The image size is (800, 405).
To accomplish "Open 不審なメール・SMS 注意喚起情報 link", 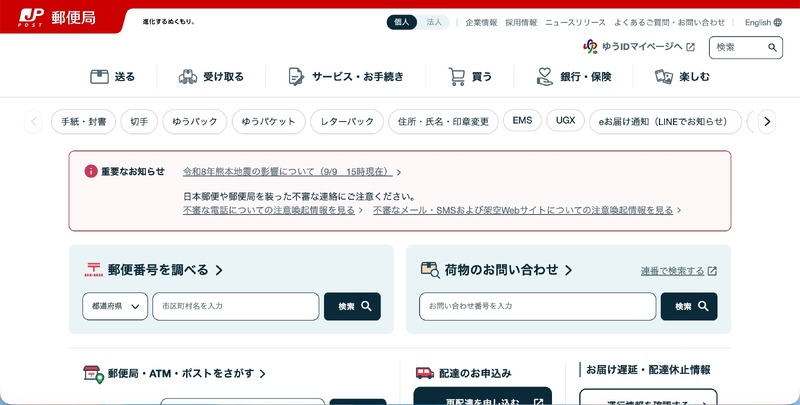I will [x=523, y=210].
